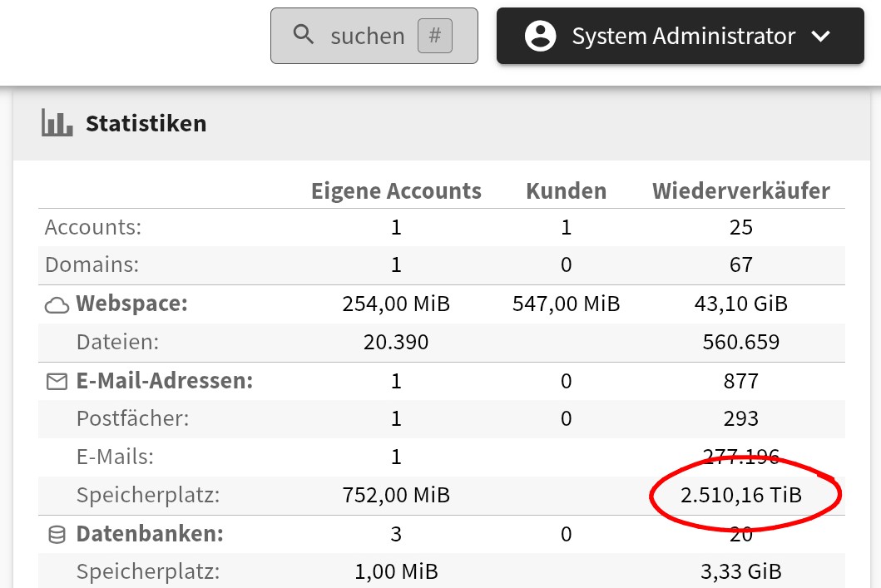The height and width of the screenshot is (588, 881).
Task: Click the Wiederverkäufer domains count 67
Action: (x=740, y=265)
